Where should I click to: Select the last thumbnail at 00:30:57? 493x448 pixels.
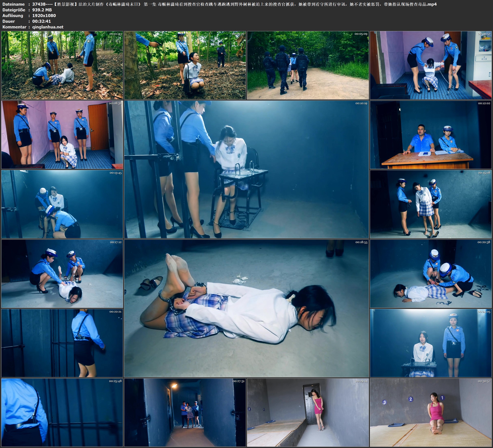tap(431, 412)
